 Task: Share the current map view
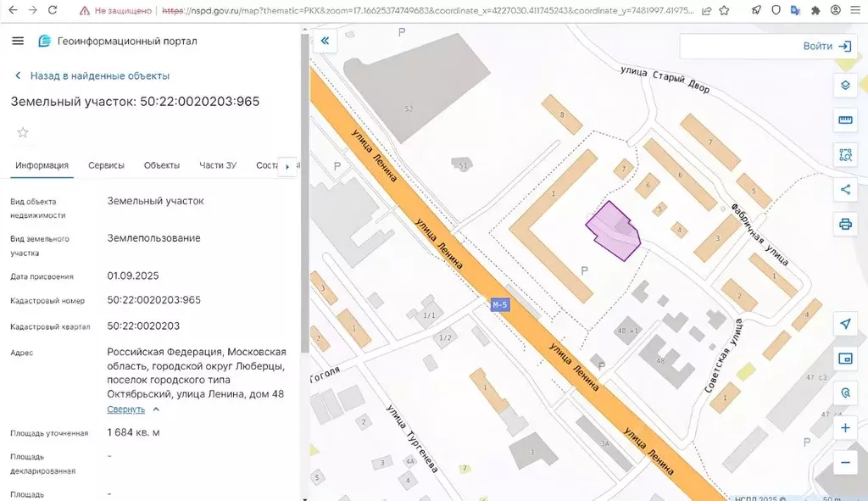click(844, 189)
